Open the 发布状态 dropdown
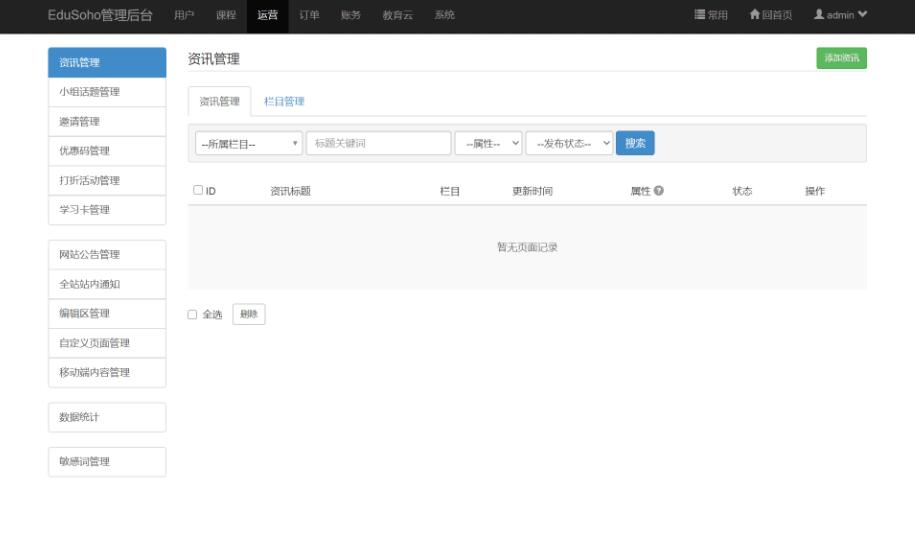The width and height of the screenshot is (915, 537). pos(568,144)
